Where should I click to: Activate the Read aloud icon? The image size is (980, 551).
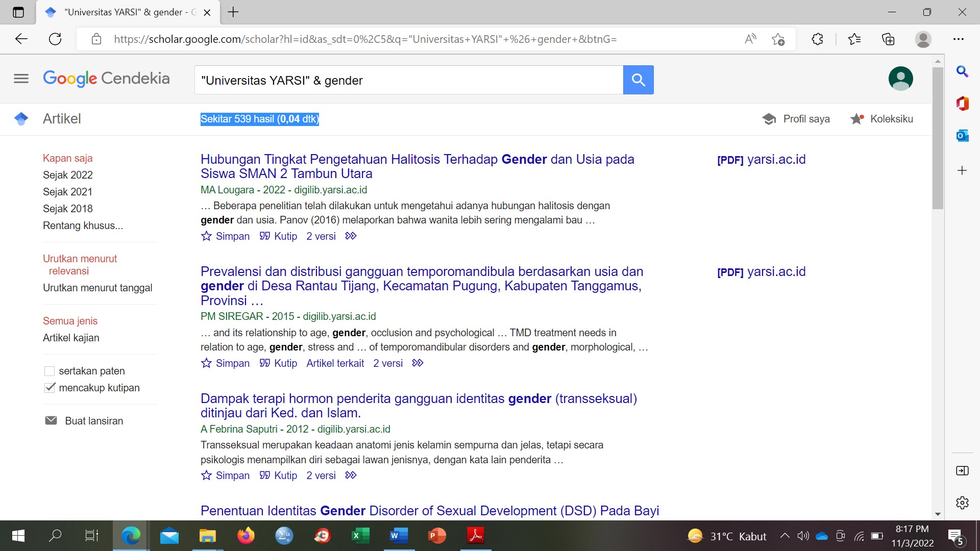[750, 39]
